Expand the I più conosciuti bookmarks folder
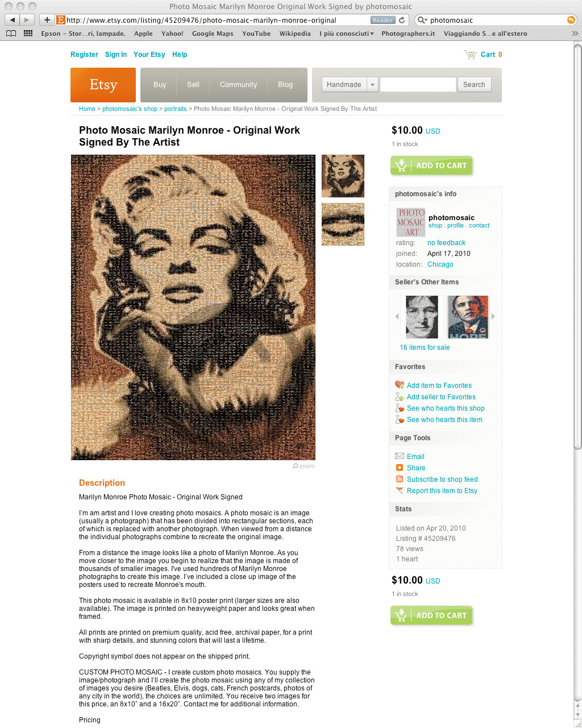The image size is (582, 728). tap(346, 34)
